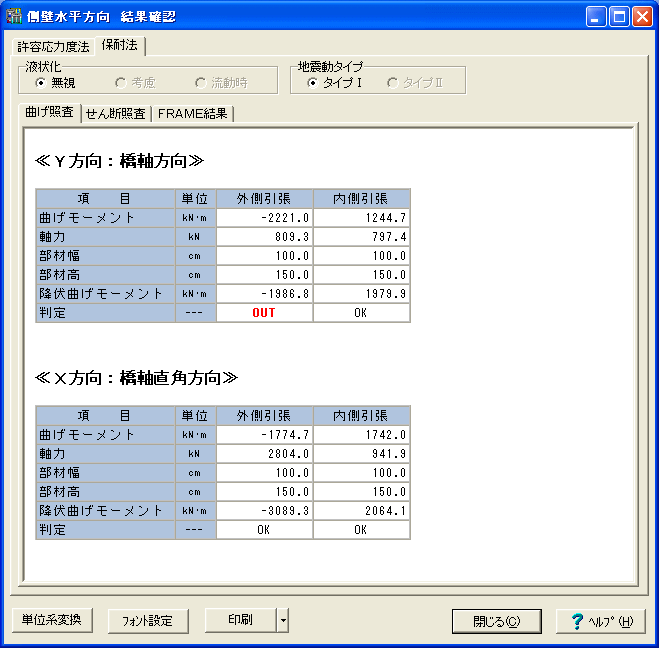The width and height of the screenshot is (659, 648).
Task: Click yield moment value -1986.8
Action: 264,293
